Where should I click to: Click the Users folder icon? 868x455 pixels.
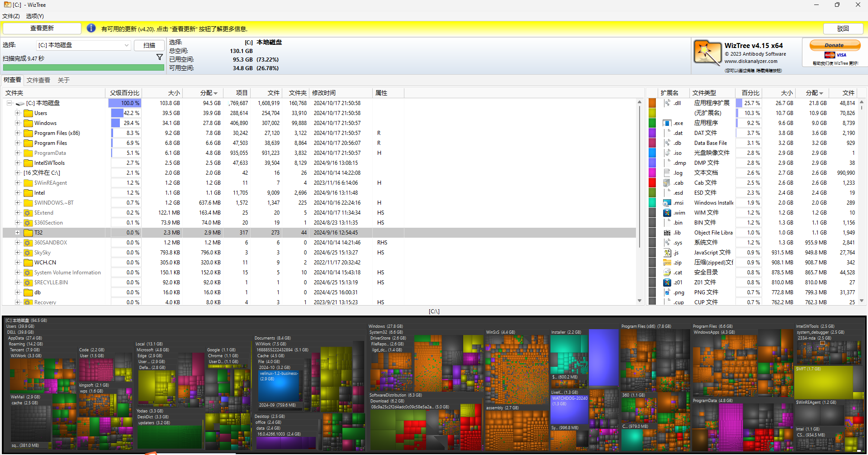[28, 113]
